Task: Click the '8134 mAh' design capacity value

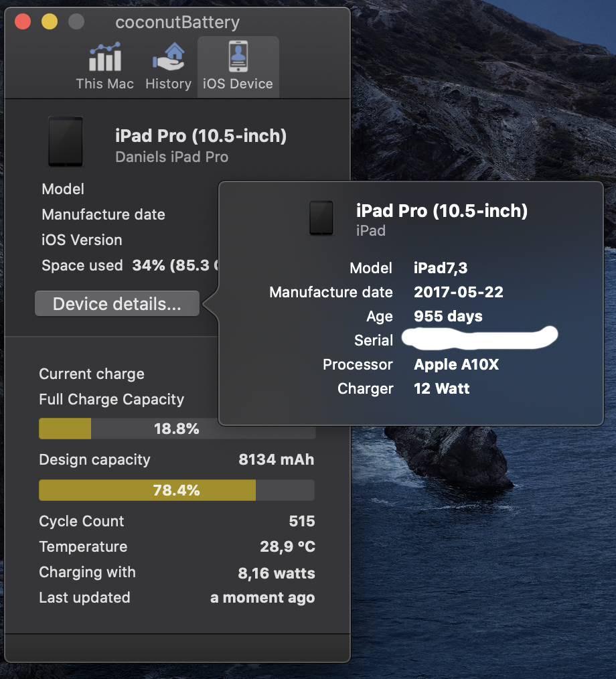Action: tap(277, 459)
